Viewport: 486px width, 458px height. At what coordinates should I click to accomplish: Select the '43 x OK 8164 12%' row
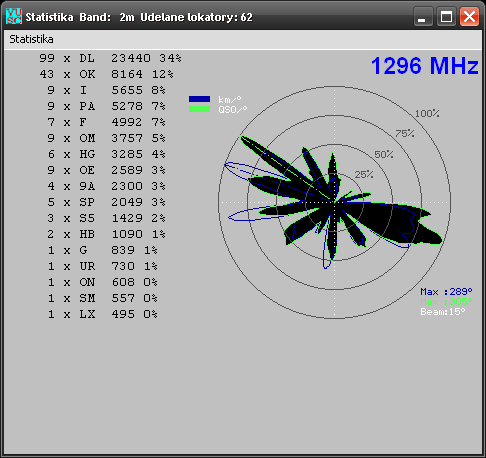point(107,74)
